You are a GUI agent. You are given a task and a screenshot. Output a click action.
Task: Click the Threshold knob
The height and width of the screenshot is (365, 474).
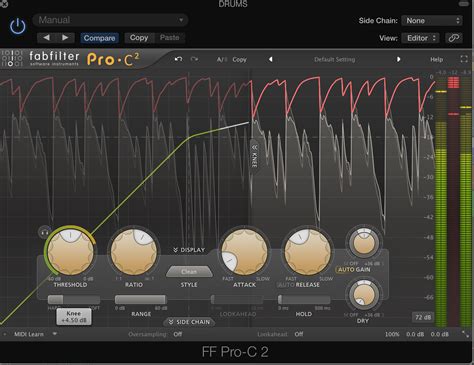pyautogui.click(x=70, y=252)
